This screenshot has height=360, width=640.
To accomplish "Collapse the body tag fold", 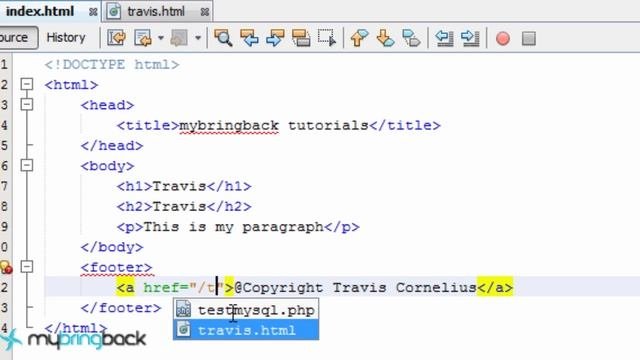I will pyautogui.click(x=27, y=165).
